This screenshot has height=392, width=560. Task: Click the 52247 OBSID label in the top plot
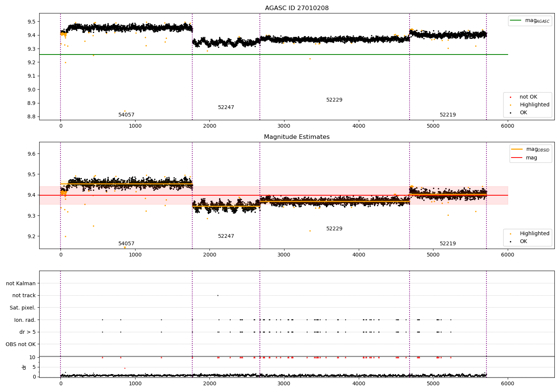point(226,108)
